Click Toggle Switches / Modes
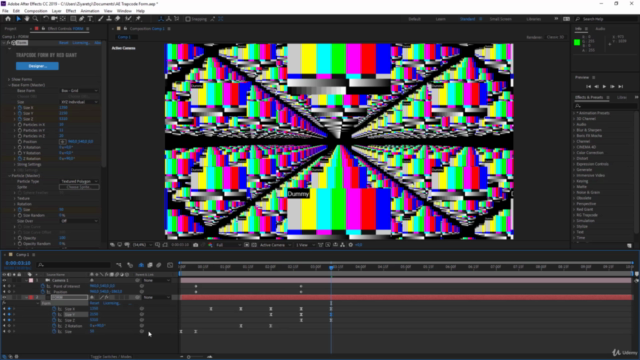Image resolution: width=640 pixels, height=360 pixels. (111, 357)
